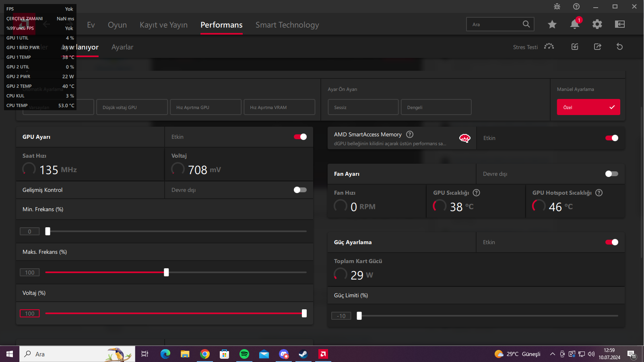Click the load tuning profile icon

575,47
